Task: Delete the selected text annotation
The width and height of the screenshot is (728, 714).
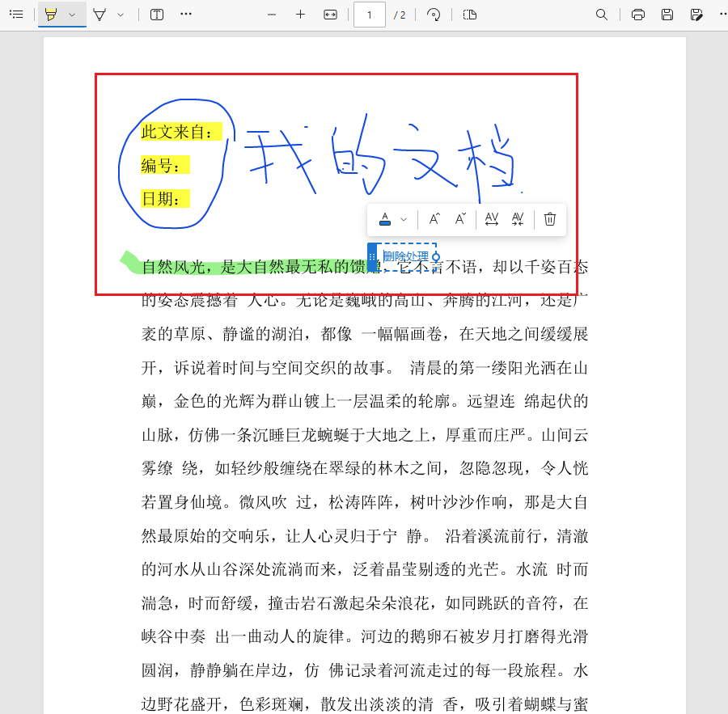Action: pos(550,218)
